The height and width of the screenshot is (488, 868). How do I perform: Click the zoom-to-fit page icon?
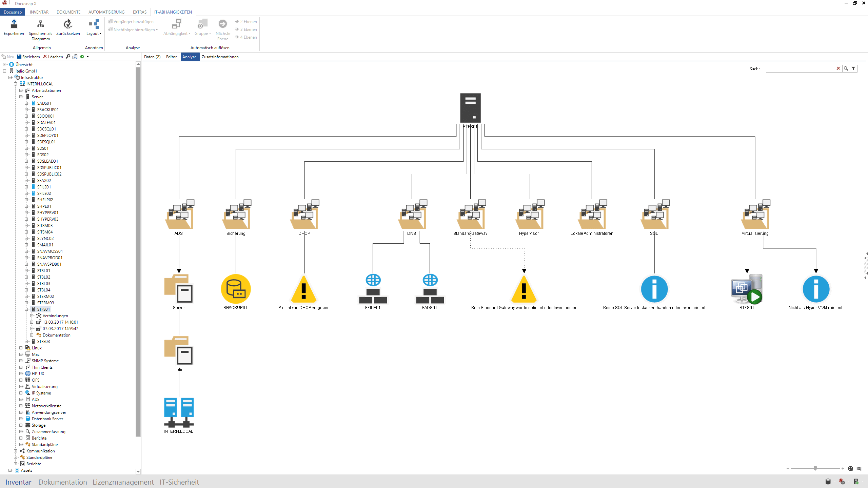pyautogui.click(x=850, y=468)
